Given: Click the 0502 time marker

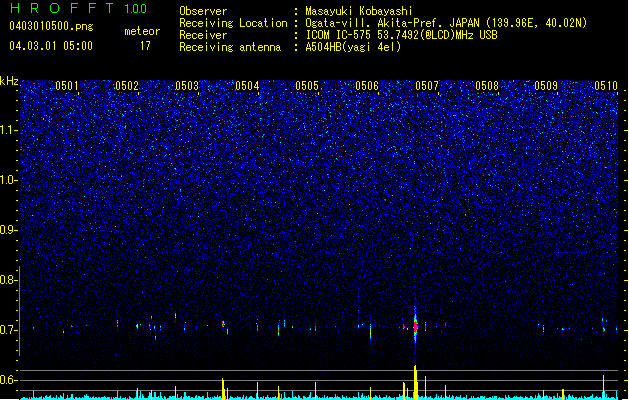Looking at the screenshot, I should pos(127,86).
